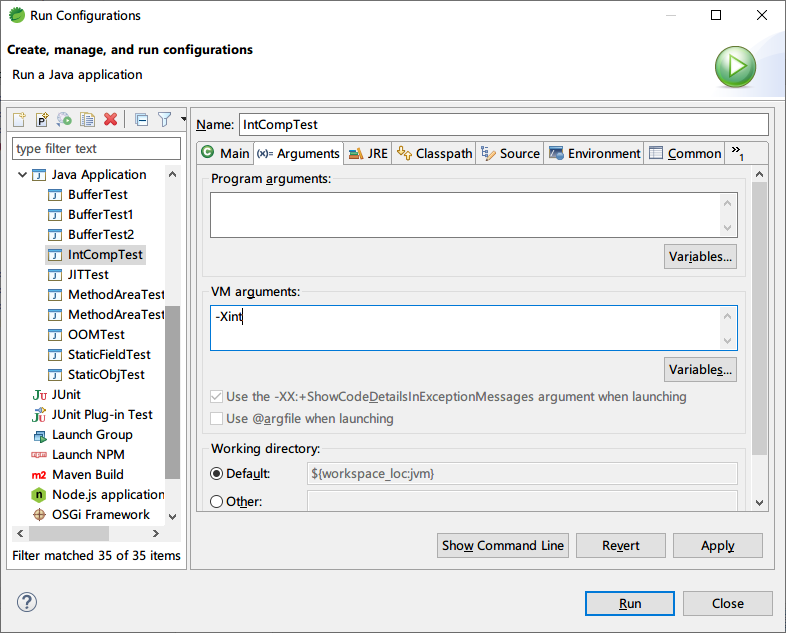Select the Default working directory radio button

217,473
